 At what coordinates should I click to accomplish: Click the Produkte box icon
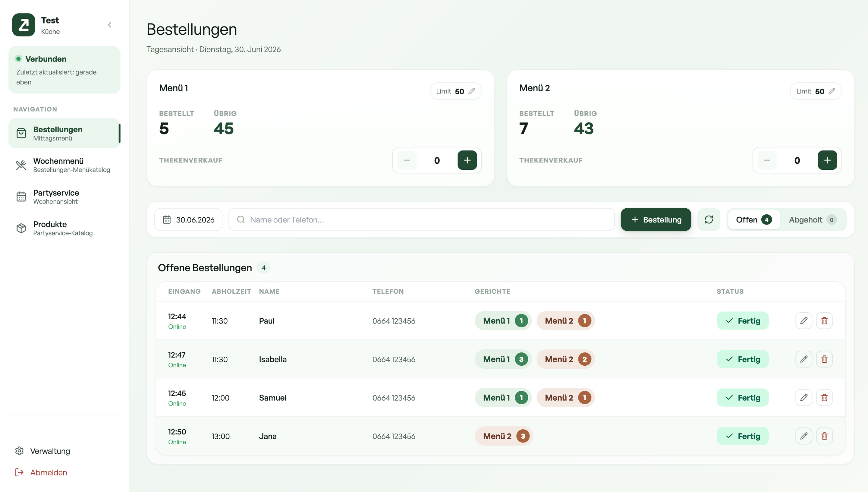pyautogui.click(x=21, y=228)
